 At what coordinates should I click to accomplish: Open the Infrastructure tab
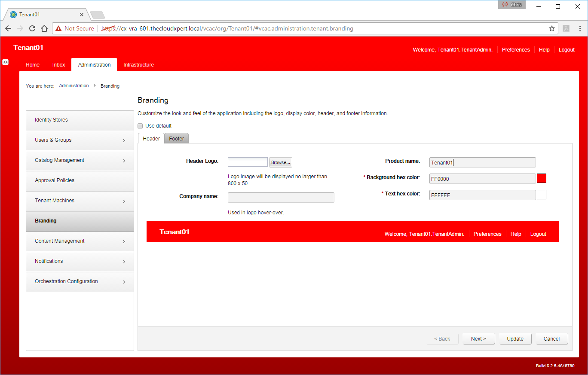point(138,65)
